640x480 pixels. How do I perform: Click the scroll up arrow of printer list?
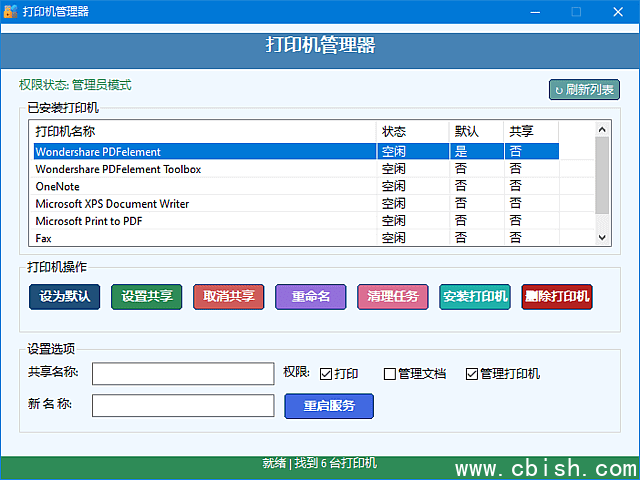(x=602, y=130)
